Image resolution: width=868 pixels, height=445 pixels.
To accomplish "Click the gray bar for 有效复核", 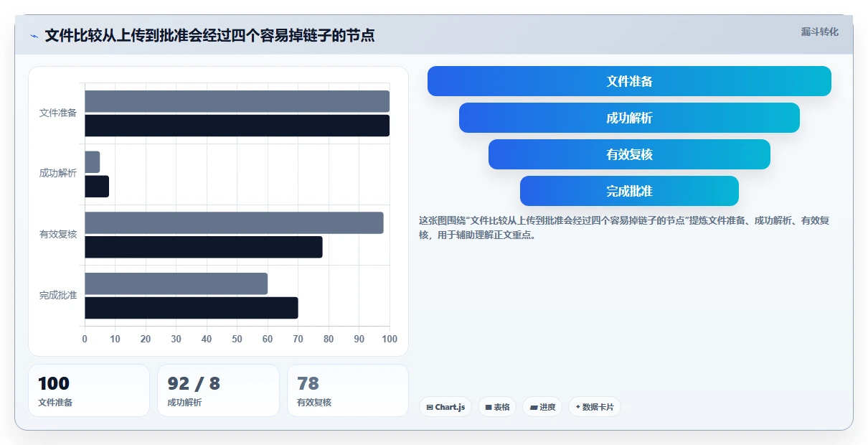I will (234, 222).
